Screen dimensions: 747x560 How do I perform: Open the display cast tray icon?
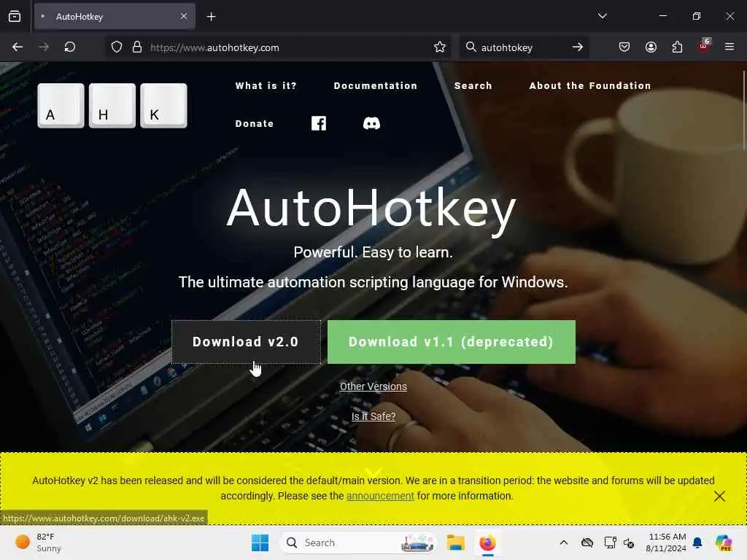(x=611, y=542)
